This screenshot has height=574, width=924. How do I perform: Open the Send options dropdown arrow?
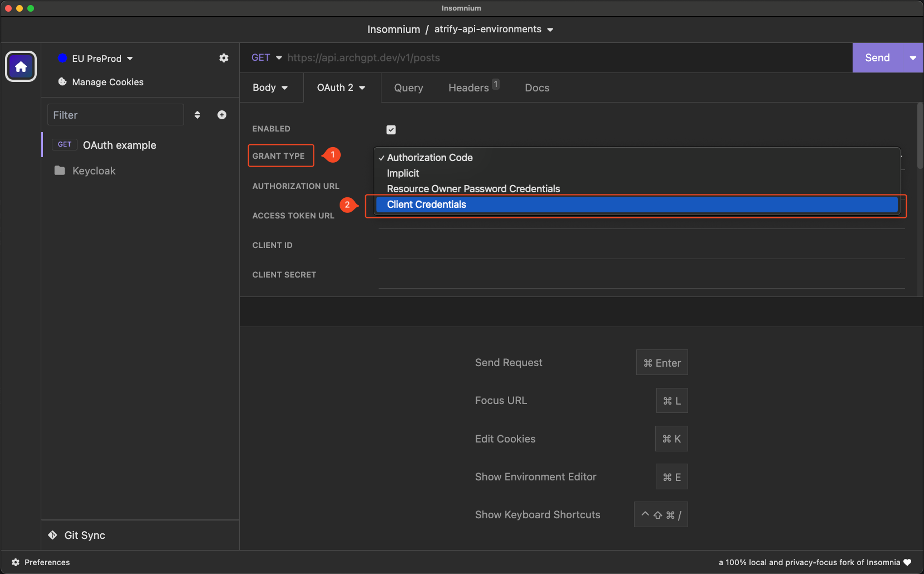[913, 58]
